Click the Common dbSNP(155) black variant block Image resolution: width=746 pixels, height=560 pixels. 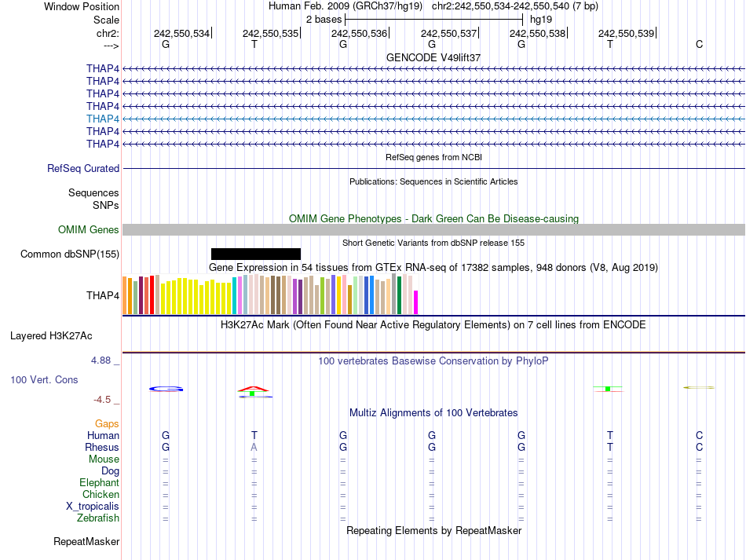(x=256, y=254)
